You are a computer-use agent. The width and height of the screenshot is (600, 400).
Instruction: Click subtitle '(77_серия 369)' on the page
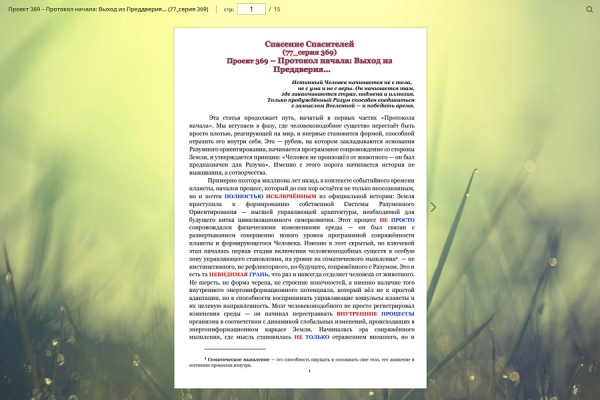[x=309, y=52]
